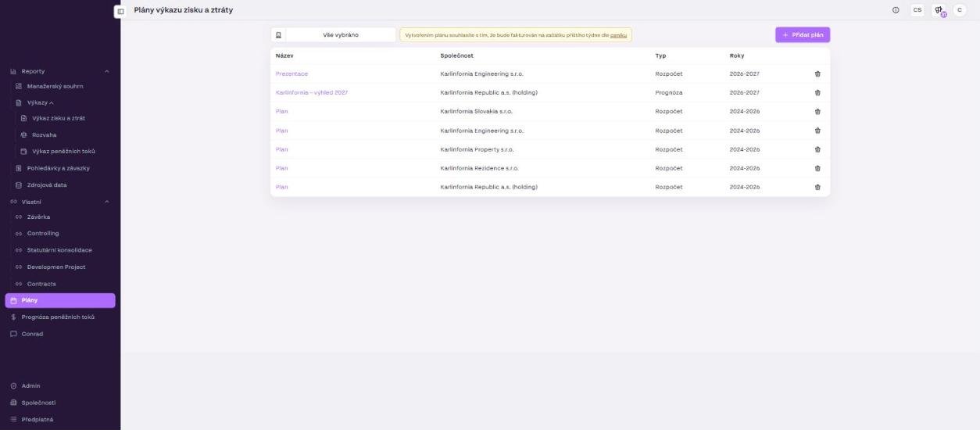Click Karlinfornia Rezidence s.r.o. company cell

coord(479,168)
